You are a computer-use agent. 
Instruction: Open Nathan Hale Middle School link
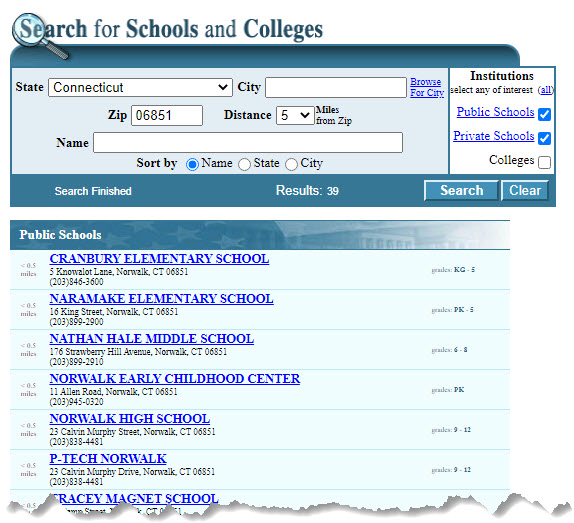tap(152, 339)
